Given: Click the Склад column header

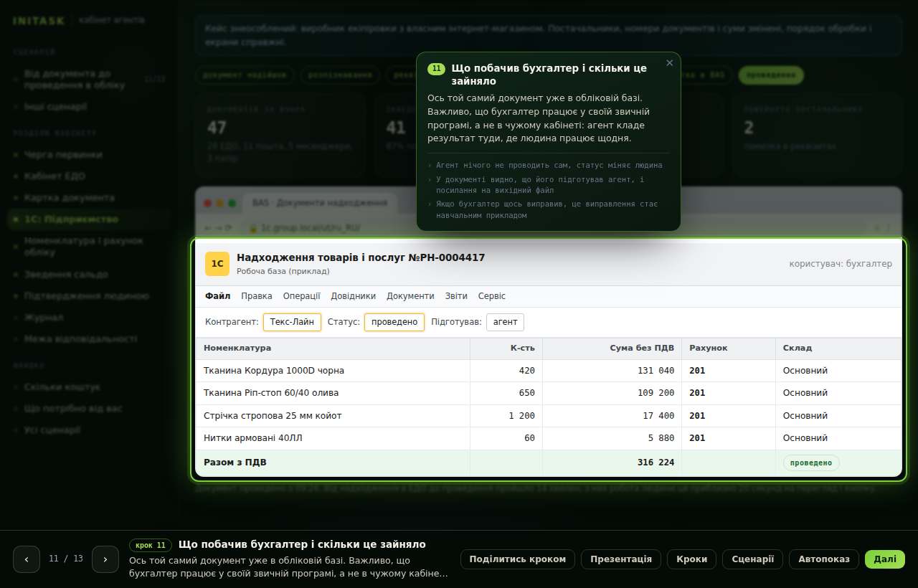Looking at the screenshot, I should 838,348.
